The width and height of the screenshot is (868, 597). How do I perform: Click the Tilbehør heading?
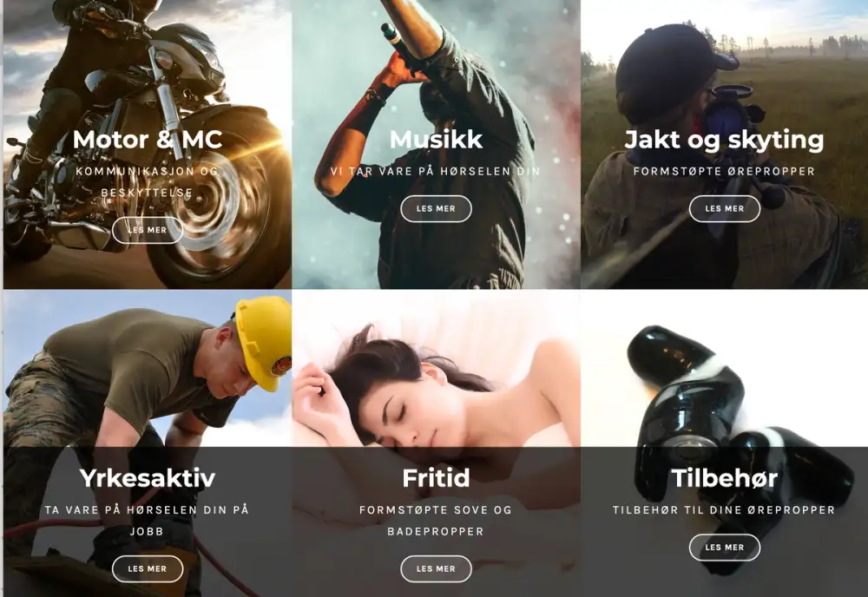(x=725, y=478)
